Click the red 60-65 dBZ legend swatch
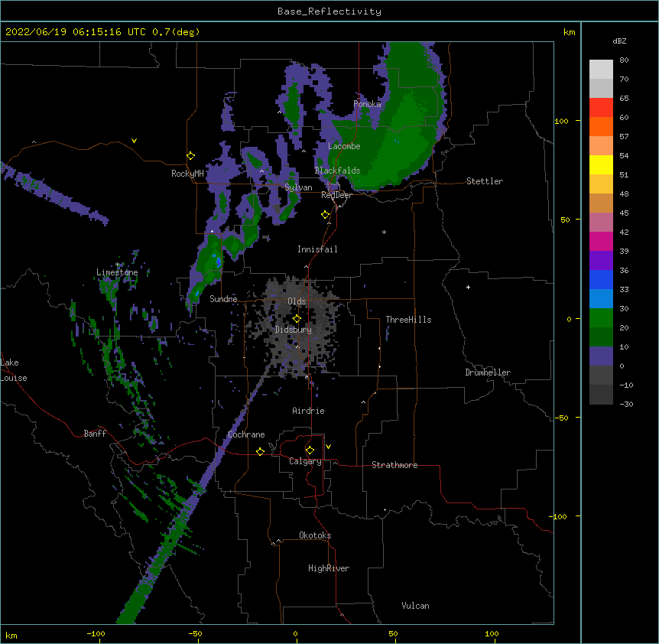This screenshot has width=659, height=644. (601, 108)
